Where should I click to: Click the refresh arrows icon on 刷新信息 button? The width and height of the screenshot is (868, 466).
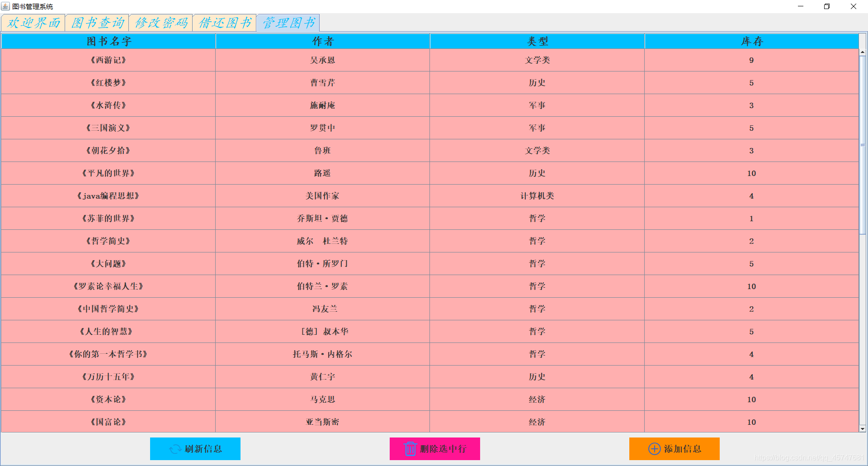[175, 449]
